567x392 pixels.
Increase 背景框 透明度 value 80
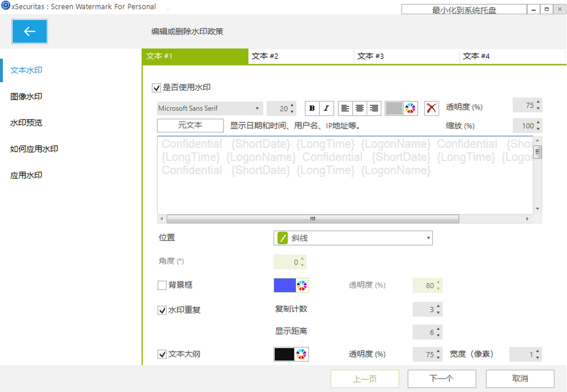pyautogui.click(x=438, y=282)
